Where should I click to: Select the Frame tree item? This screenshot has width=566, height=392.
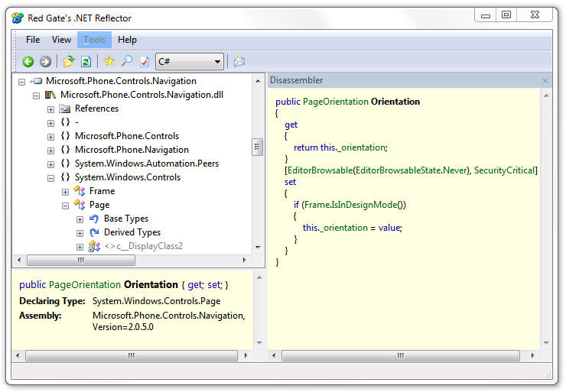(102, 191)
